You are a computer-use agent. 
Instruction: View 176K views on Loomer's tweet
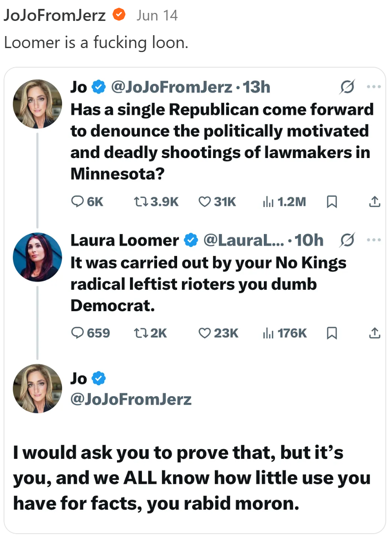pos(267,333)
